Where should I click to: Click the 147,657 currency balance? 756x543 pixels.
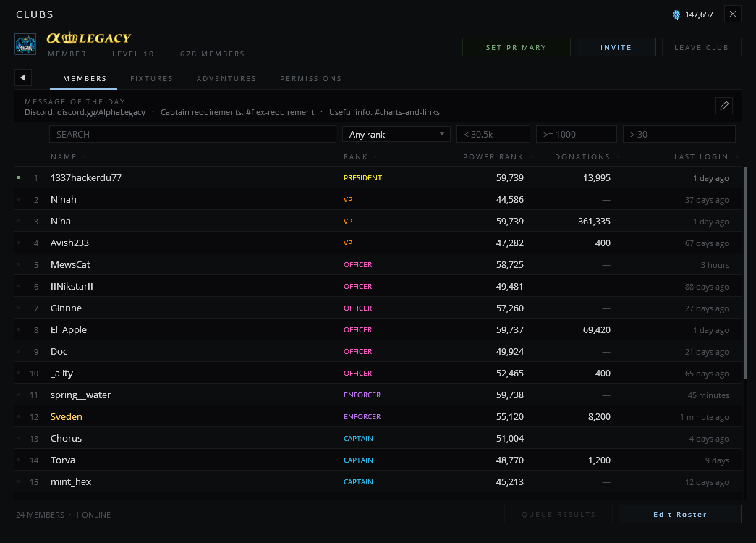[699, 15]
